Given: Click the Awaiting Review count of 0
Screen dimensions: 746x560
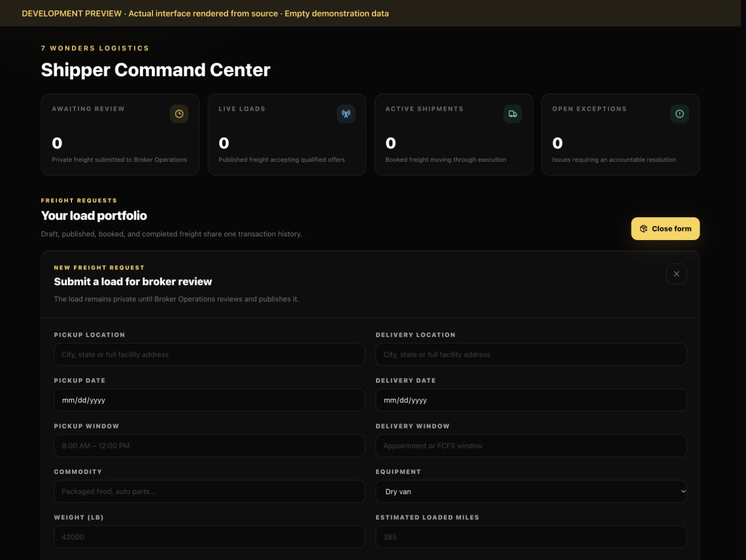Looking at the screenshot, I should 57,143.
